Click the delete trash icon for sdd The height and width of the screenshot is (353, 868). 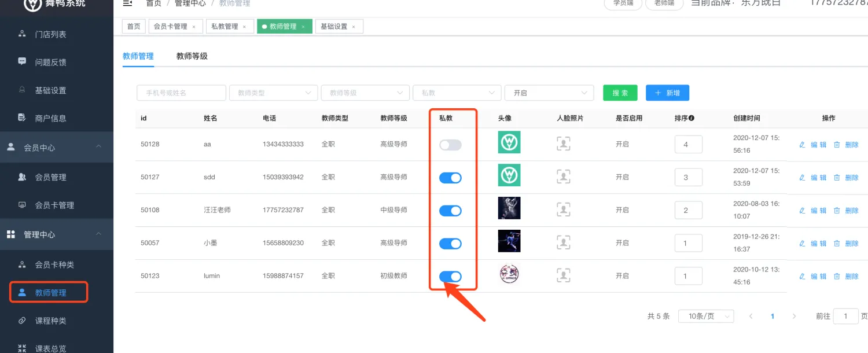(x=837, y=178)
